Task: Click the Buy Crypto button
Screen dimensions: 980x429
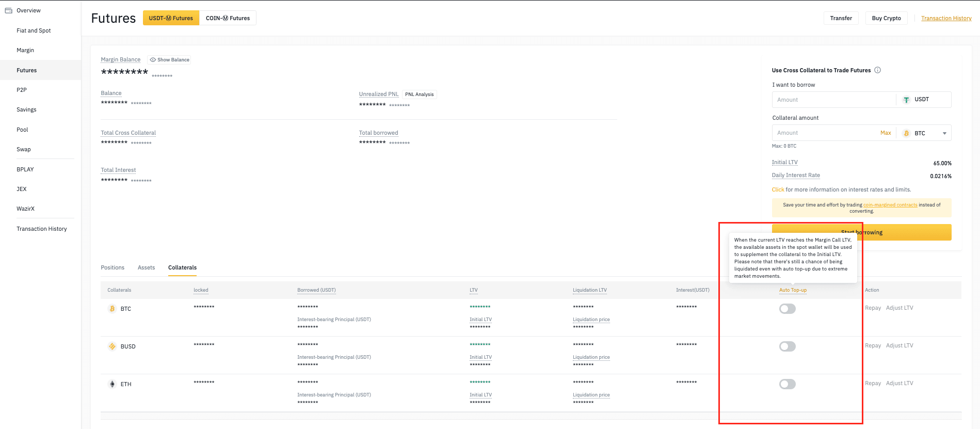Action: click(886, 18)
